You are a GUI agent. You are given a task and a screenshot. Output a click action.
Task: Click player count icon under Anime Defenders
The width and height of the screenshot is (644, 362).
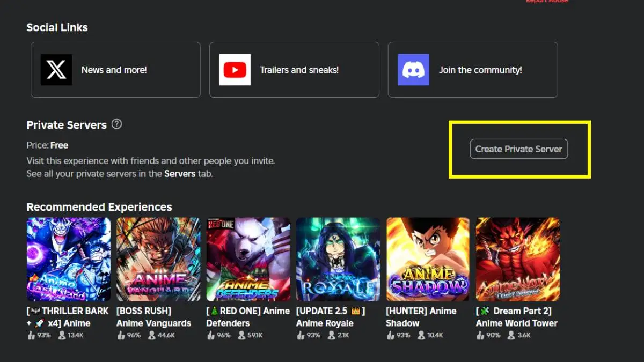tap(243, 335)
